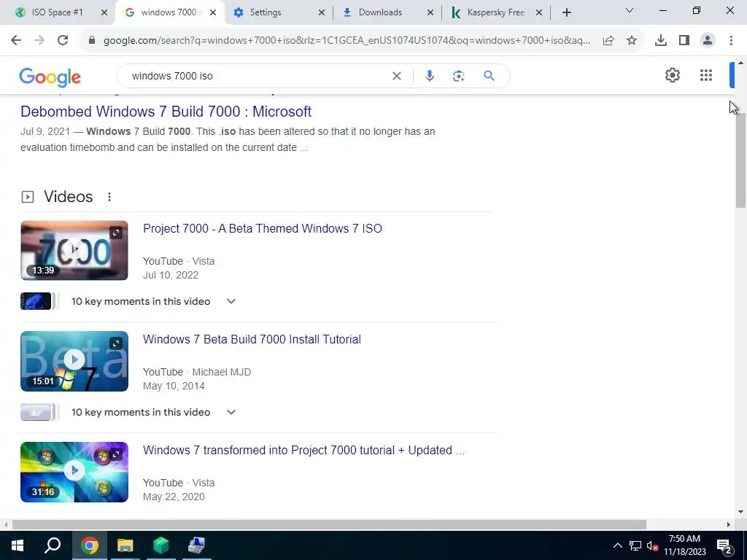Start voice search with microphone icon
Viewport: 747px width, 560px height.
429,76
